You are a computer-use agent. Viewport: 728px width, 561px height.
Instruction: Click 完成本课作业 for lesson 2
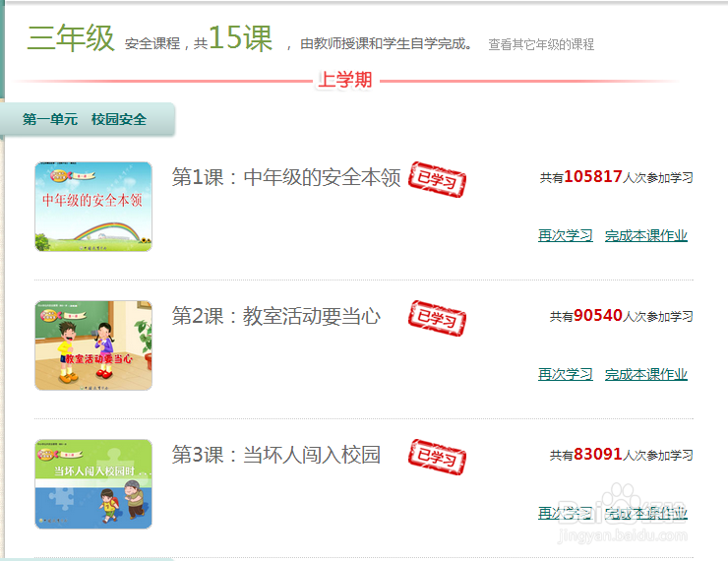tap(645, 374)
